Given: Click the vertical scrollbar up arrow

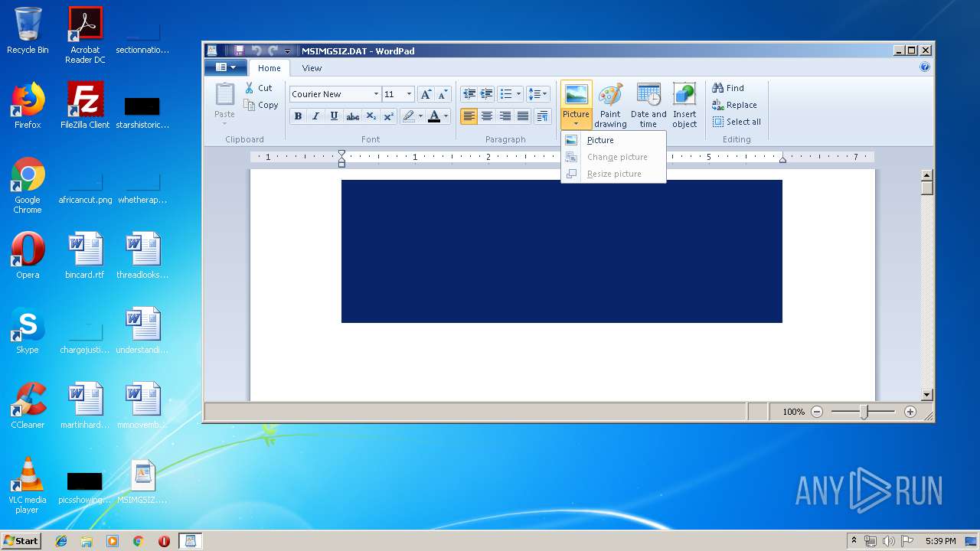Looking at the screenshot, I should coord(927,175).
